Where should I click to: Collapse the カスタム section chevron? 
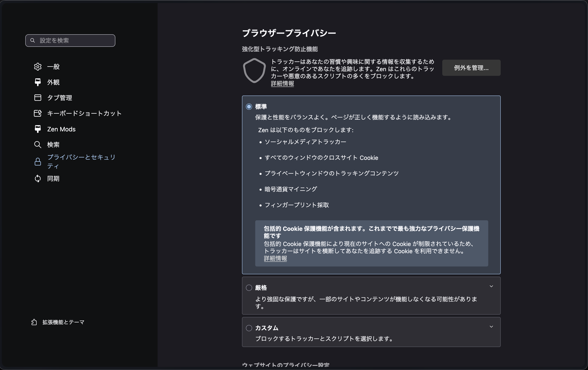491,327
